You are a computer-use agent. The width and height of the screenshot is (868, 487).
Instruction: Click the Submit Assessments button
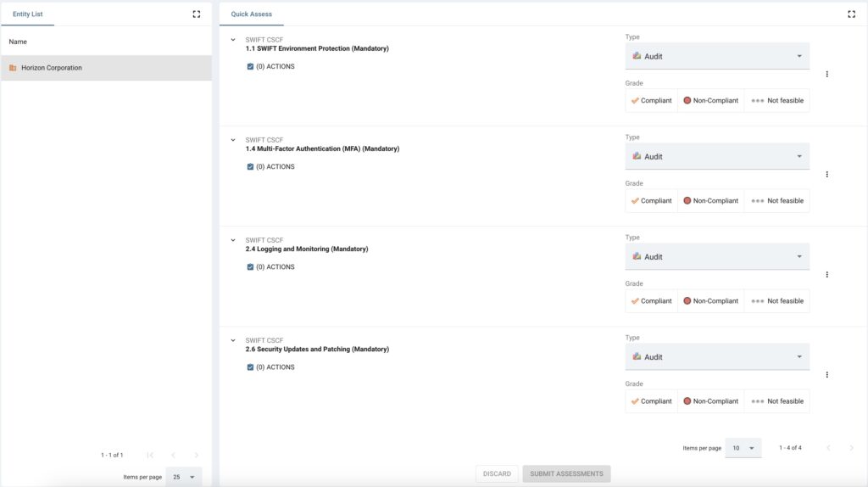(x=566, y=473)
